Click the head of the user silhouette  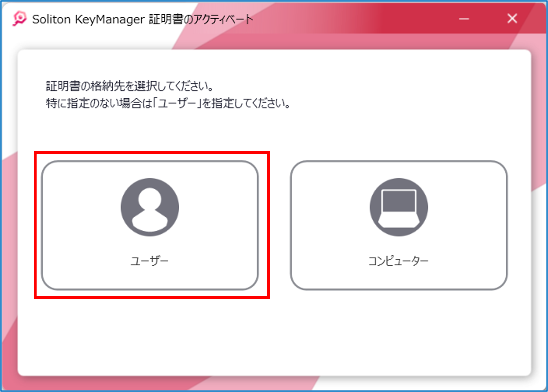point(150,199)
